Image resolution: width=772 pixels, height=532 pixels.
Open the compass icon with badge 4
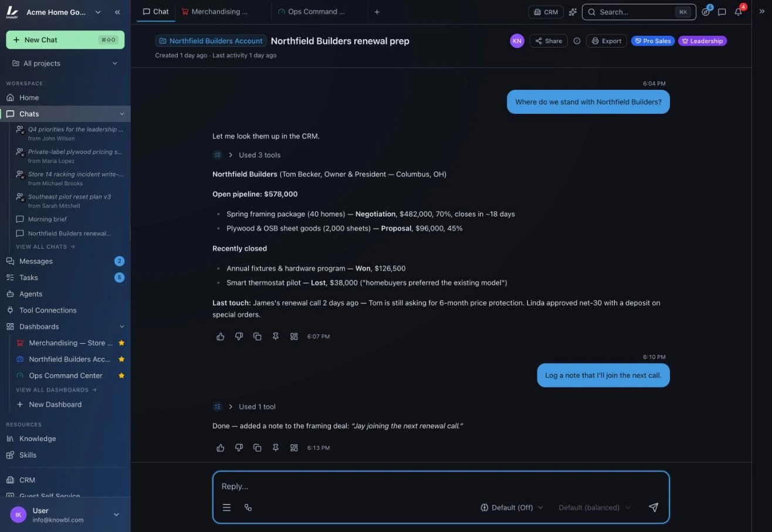point(706,12)
